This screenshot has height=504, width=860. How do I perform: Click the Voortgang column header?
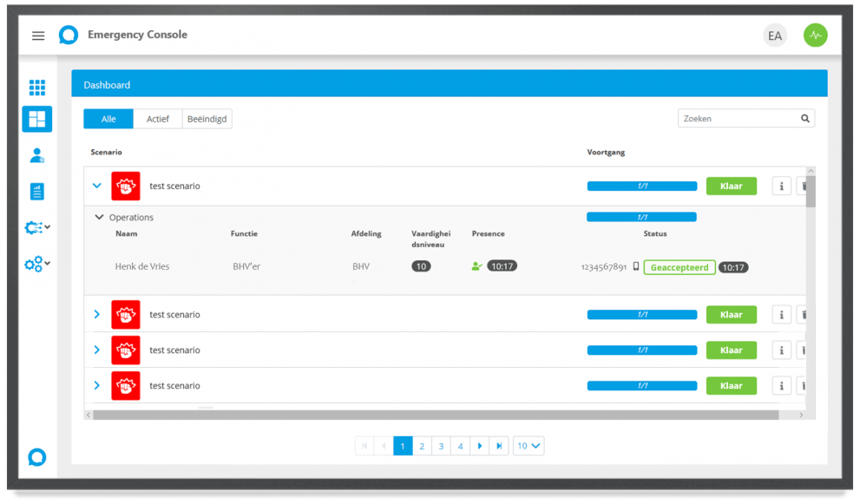point(606,152)
